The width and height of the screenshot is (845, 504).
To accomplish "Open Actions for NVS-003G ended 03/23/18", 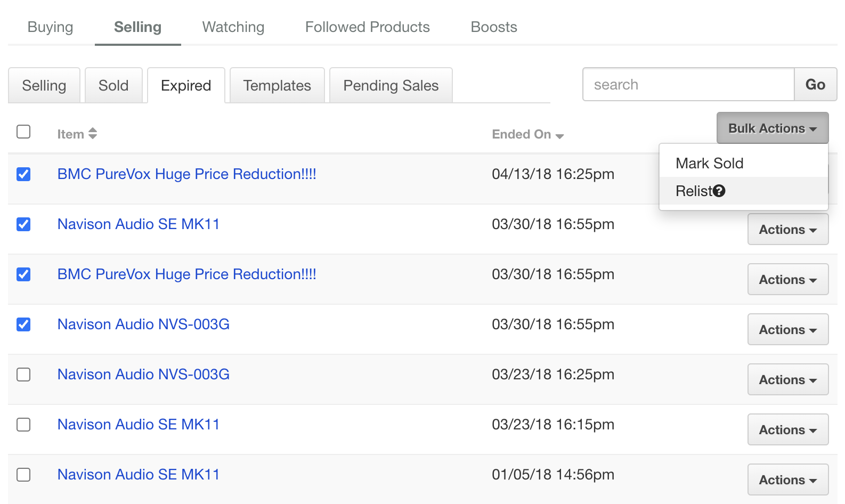I will click(788, 379).
